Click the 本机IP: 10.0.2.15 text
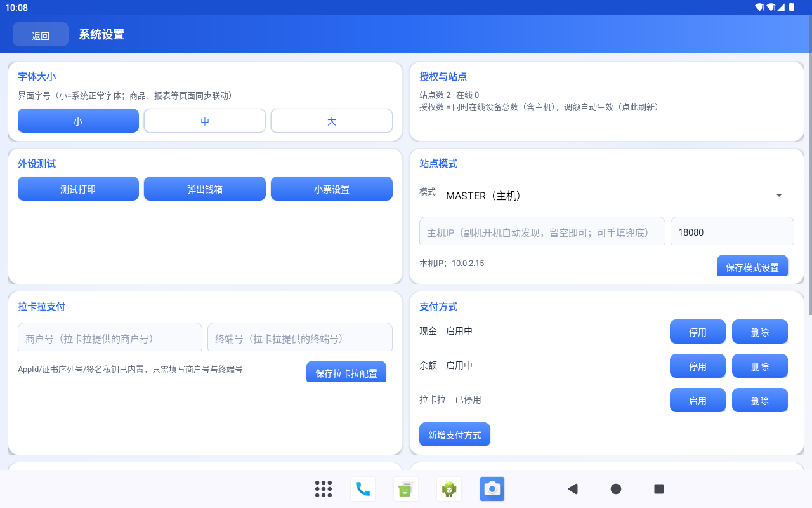 click(452, 263)
